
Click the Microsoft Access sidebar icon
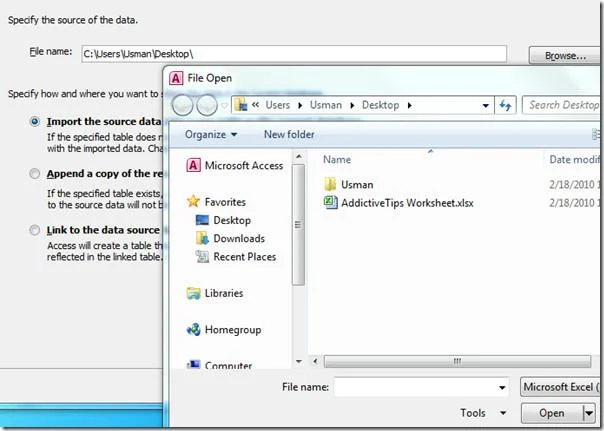coord(193,166)
